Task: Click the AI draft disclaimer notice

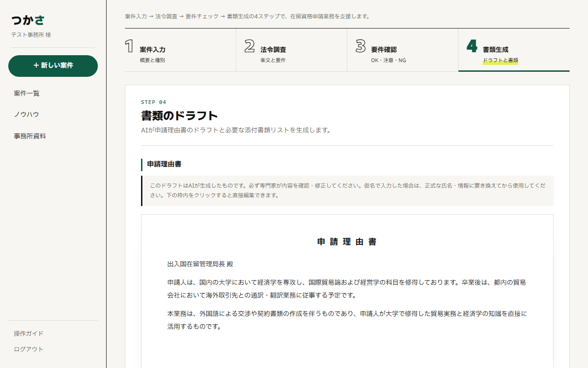Action: (x=347, y=191)
